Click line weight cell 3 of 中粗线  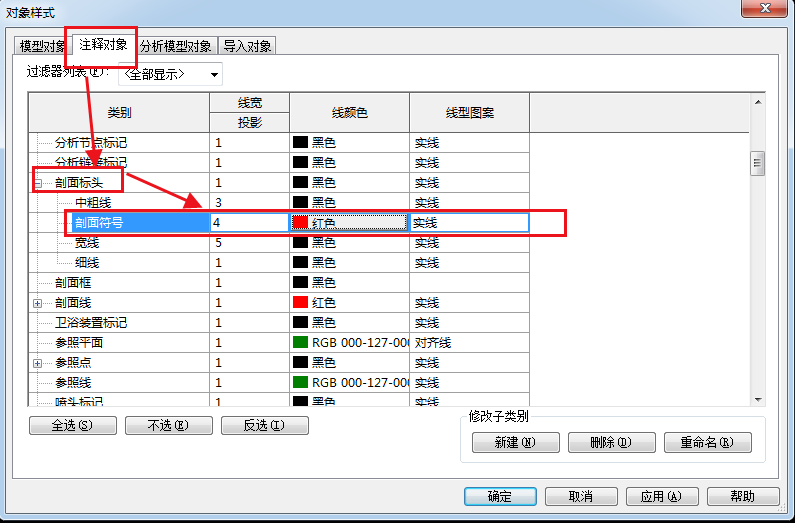pos(249,203)
